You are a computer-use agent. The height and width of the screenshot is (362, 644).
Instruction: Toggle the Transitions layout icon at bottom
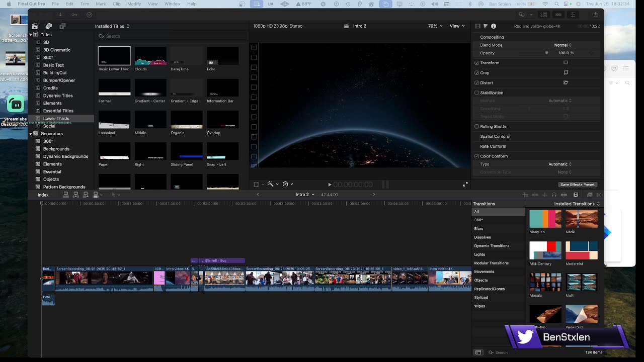coord(478,352)
